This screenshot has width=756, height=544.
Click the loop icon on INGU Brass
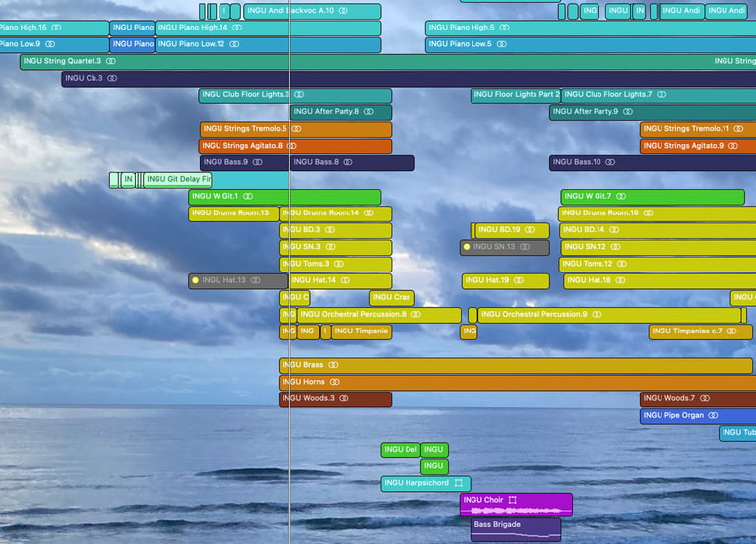pyautogui.click(x=333, y=365)
